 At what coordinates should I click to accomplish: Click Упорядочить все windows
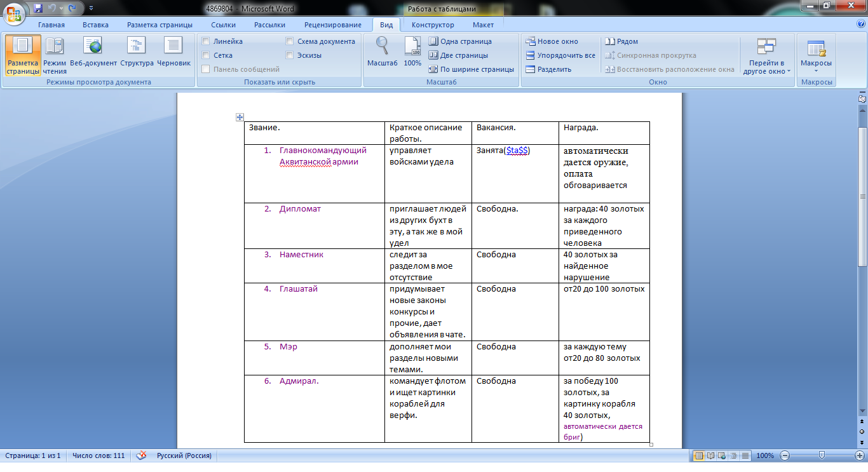560,55
